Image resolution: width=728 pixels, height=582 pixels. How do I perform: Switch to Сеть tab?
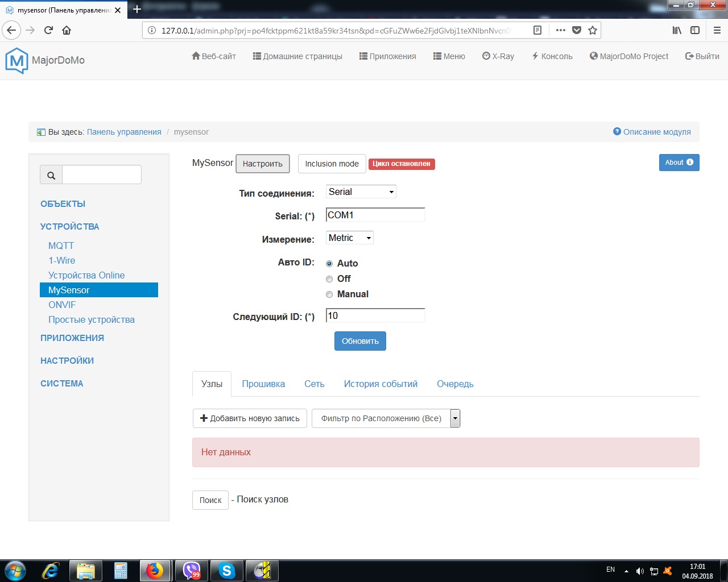tap(315, 384)
